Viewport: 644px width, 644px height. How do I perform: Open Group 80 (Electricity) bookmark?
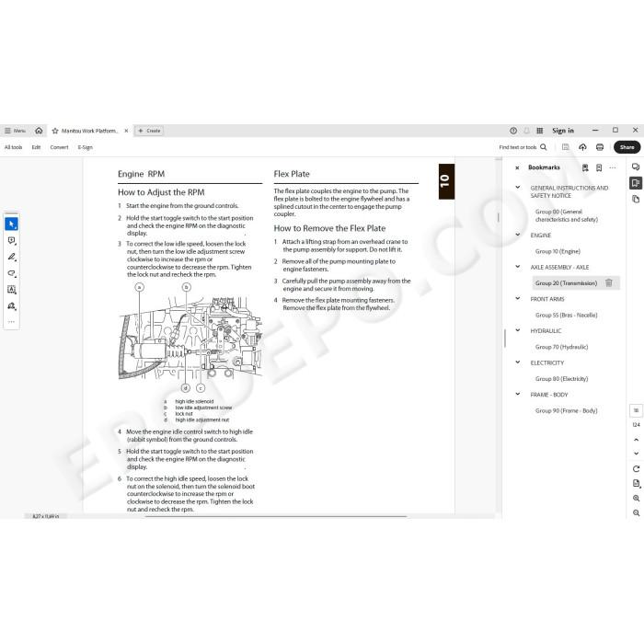[561, 379]
